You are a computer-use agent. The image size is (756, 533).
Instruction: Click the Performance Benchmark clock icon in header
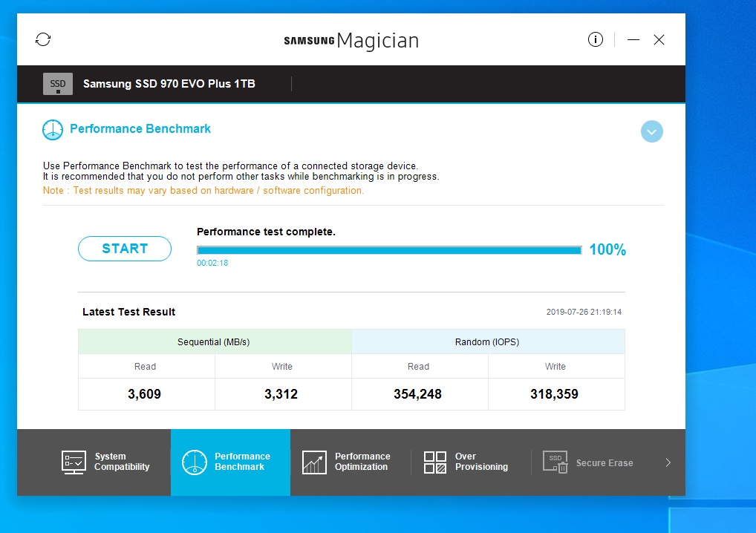(x=53, y=130)
